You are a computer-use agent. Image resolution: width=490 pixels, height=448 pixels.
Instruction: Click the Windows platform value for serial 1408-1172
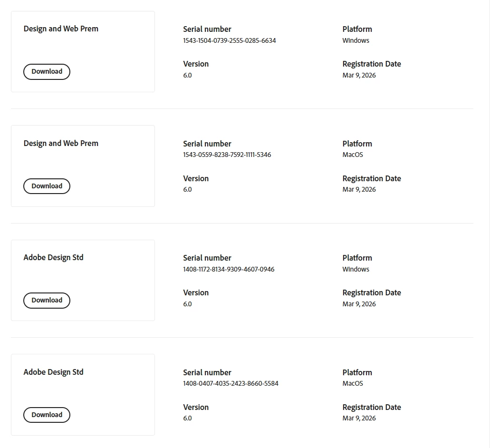[x=355, y=269]
